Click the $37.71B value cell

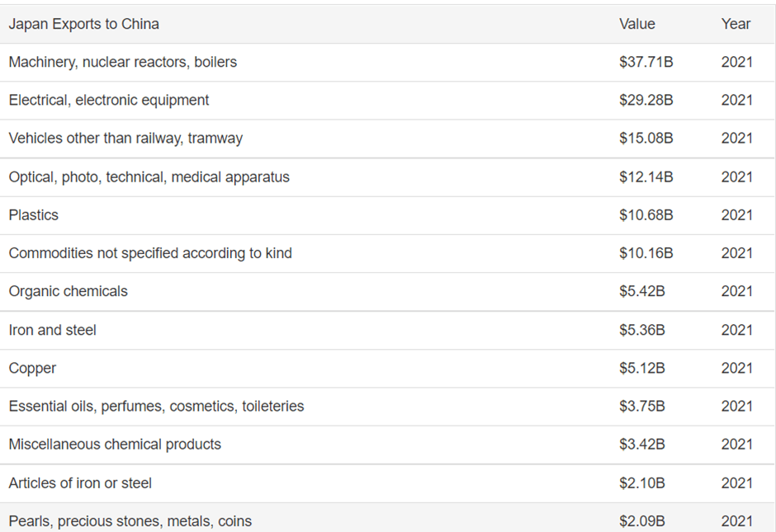(646, 62)
